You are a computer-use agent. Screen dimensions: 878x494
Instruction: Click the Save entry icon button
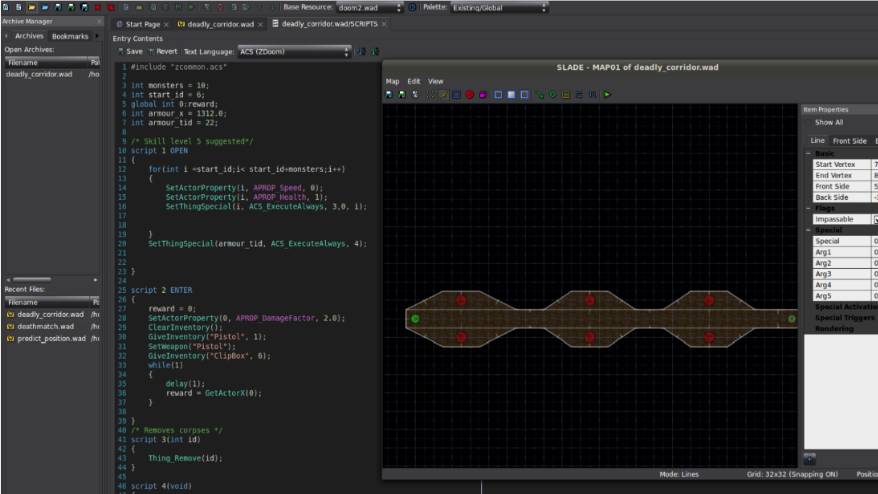tap(131, 51)
